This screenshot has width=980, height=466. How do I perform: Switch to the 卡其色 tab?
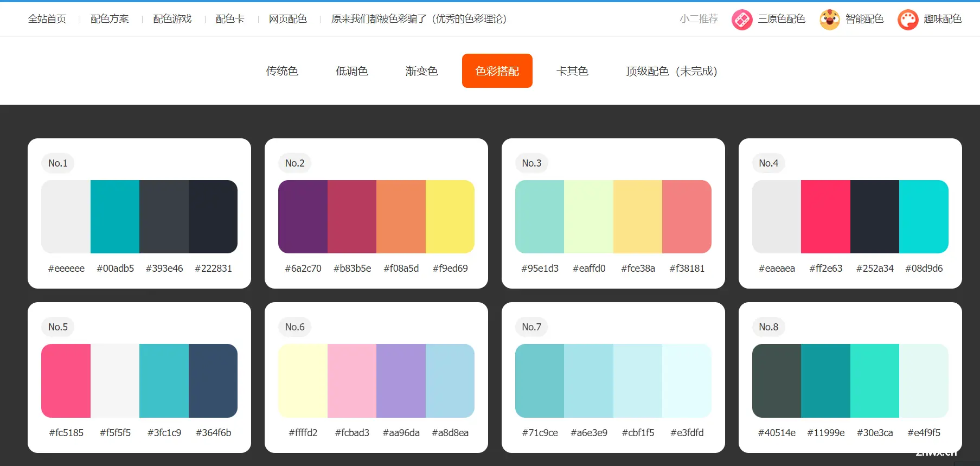click(x=572, y=71)
